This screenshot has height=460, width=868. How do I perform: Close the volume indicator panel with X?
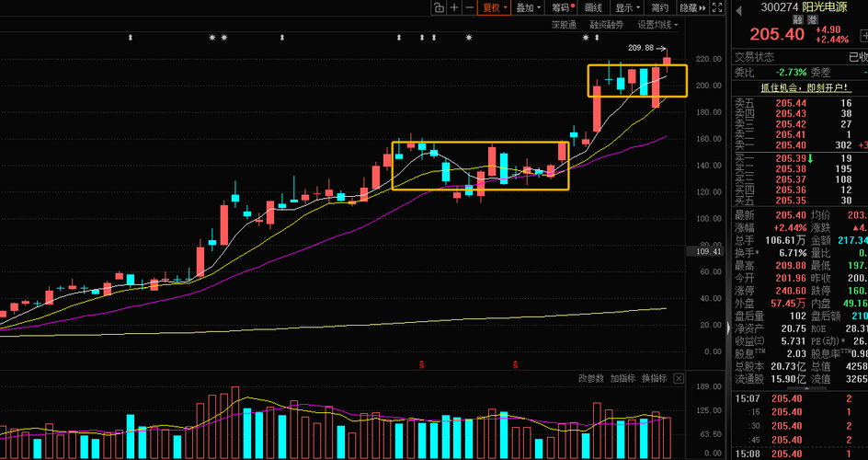679,379
